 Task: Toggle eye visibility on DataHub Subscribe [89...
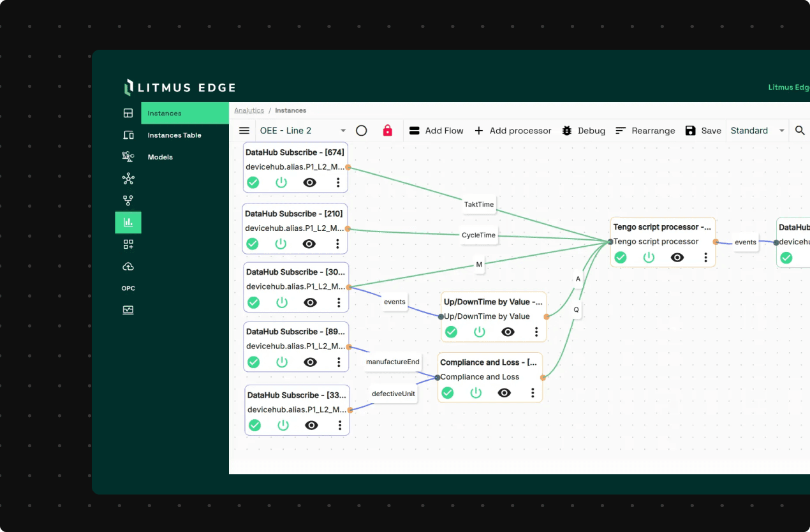(x=311, y=362)
